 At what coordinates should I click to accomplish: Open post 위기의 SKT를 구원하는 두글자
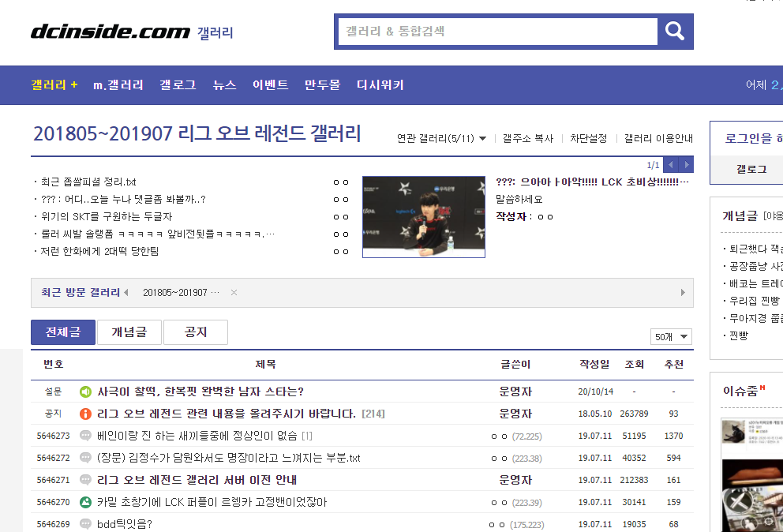tap(107, 217)
